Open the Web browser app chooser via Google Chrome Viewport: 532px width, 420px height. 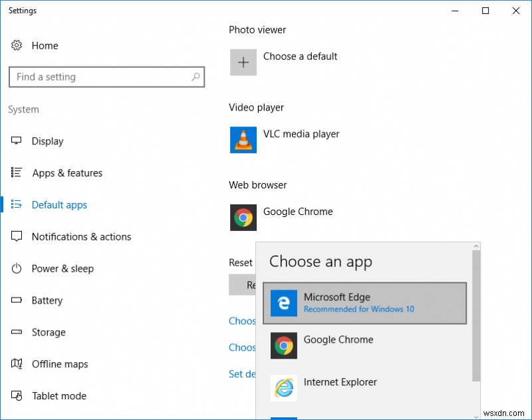(x=243, y=218)
